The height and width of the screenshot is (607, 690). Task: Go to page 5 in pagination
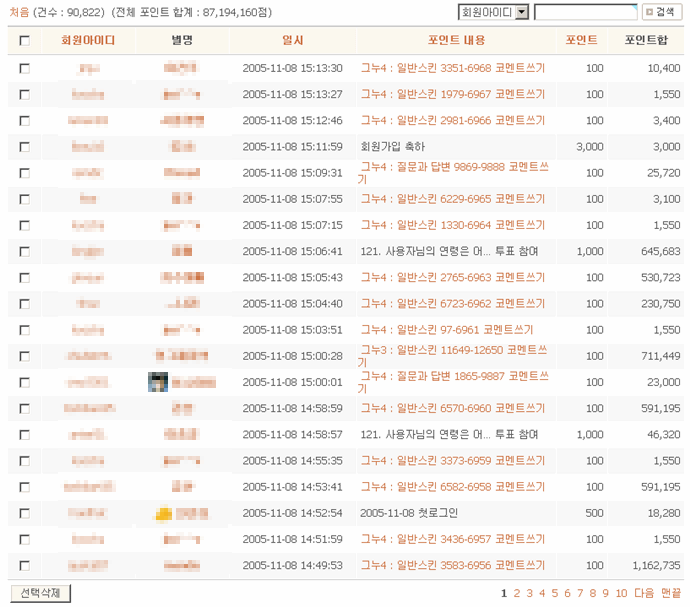click(555, 593)
